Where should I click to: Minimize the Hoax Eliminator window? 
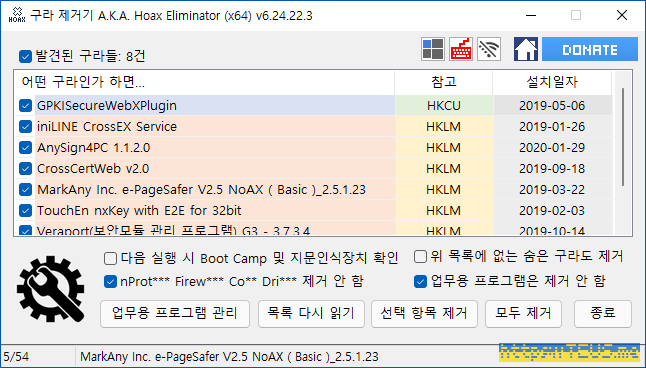[531, 15]
